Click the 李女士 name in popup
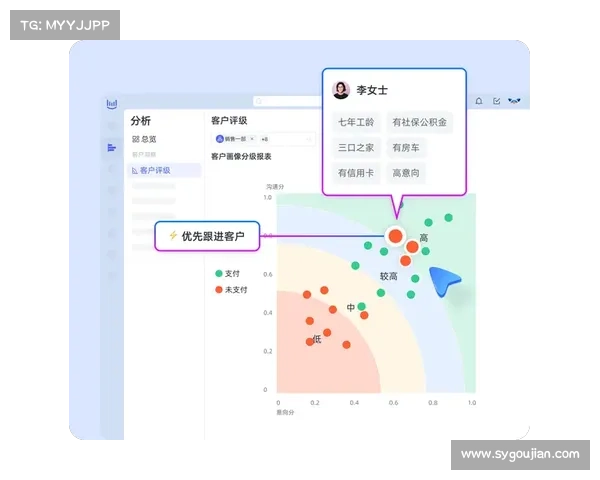The image size is (600, 480). pyautogui.click(x=372, y=90)
